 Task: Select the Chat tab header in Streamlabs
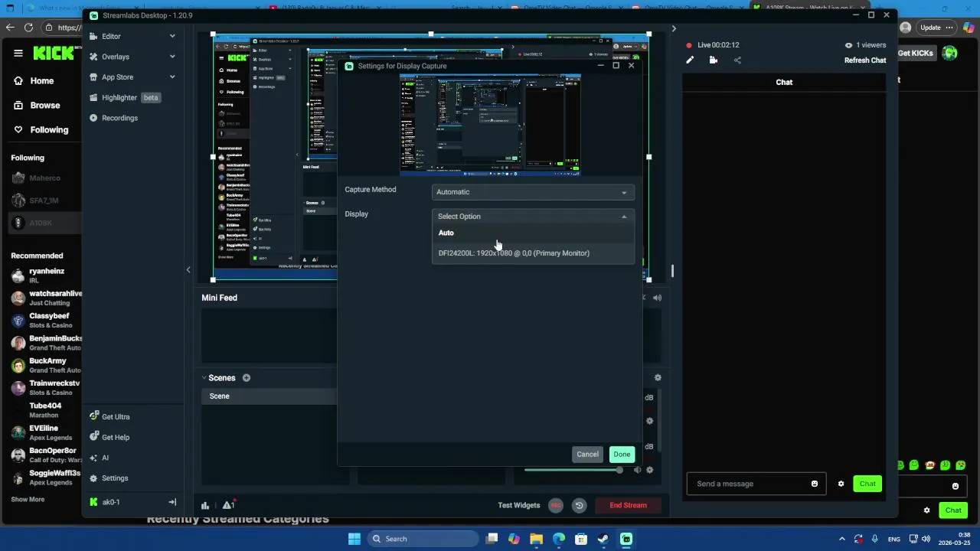[784, 82]
